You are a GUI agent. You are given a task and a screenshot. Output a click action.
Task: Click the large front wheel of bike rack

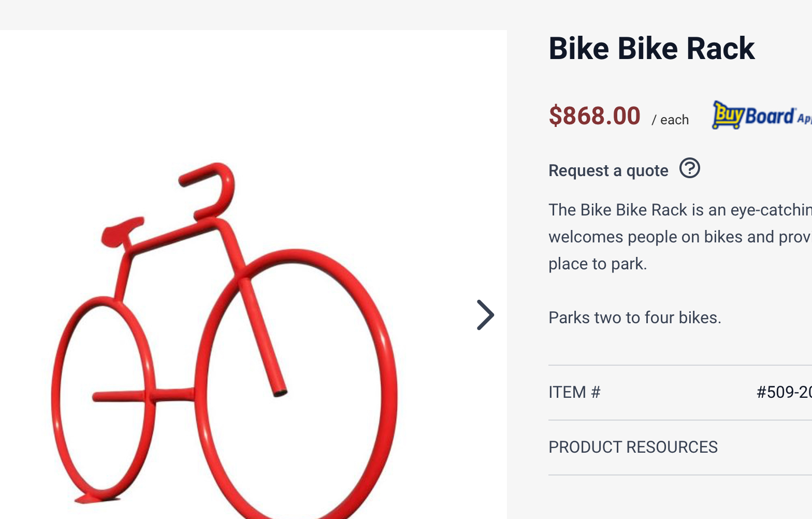(x=383, y=363)
